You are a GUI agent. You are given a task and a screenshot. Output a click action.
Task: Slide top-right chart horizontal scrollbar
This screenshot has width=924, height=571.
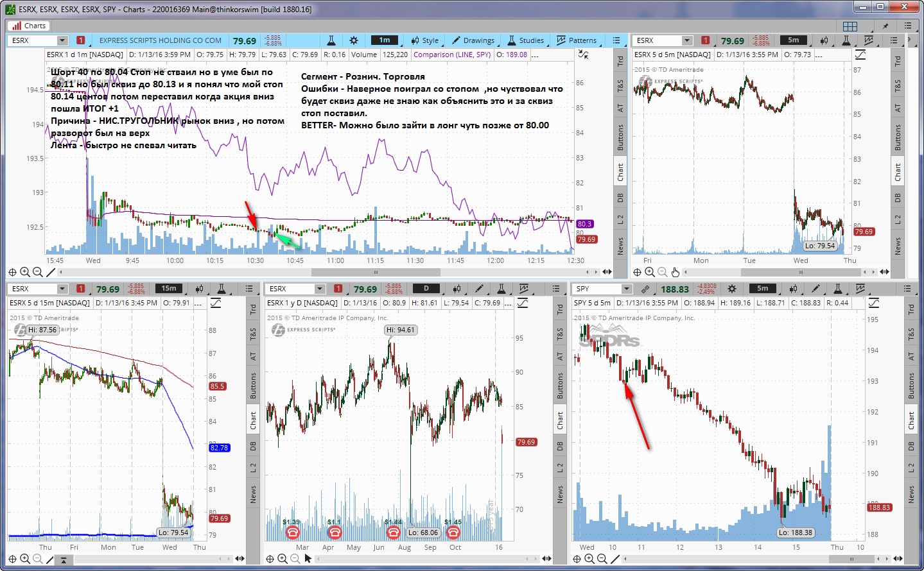click(x=801, y=272)
